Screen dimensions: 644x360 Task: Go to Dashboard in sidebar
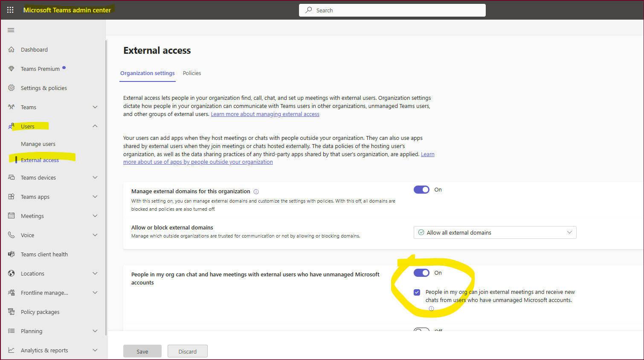point(34,50)
